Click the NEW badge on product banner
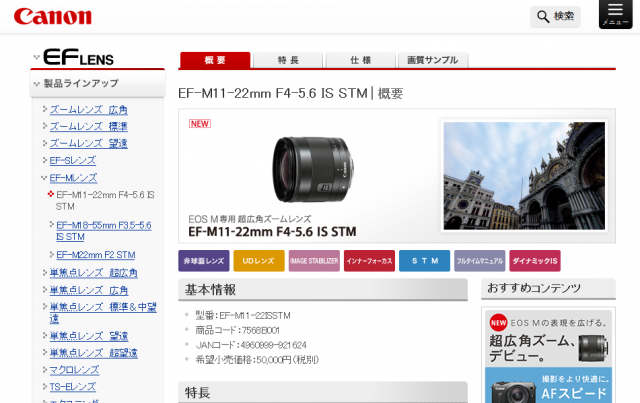The width and height of the screenshot is (640, 403). point(200,124)
